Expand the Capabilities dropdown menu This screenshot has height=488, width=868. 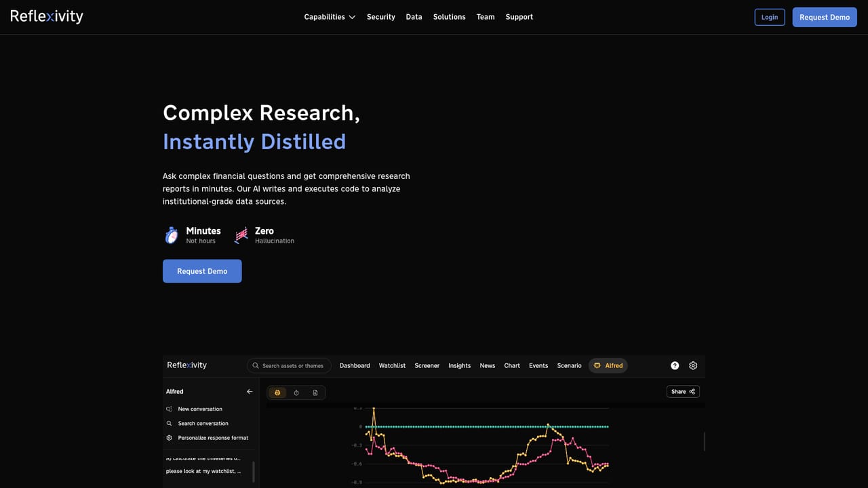click(x=330, y=17)
